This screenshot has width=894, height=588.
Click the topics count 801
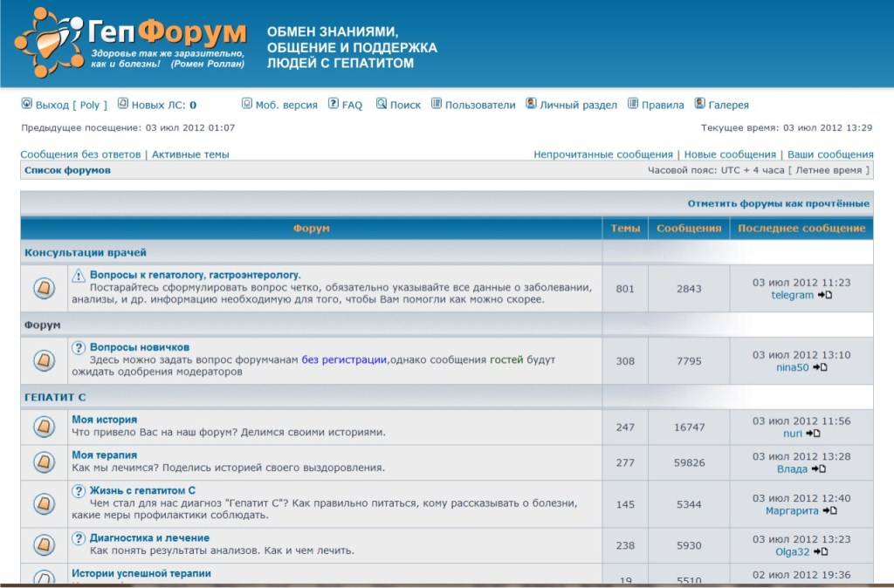click(x=625, y=288)
